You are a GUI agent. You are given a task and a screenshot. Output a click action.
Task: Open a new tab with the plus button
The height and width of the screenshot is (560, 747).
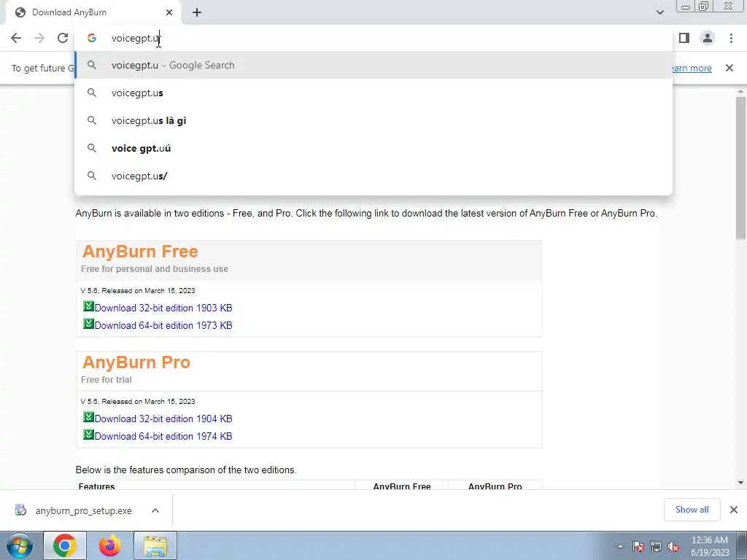(197, 13)
